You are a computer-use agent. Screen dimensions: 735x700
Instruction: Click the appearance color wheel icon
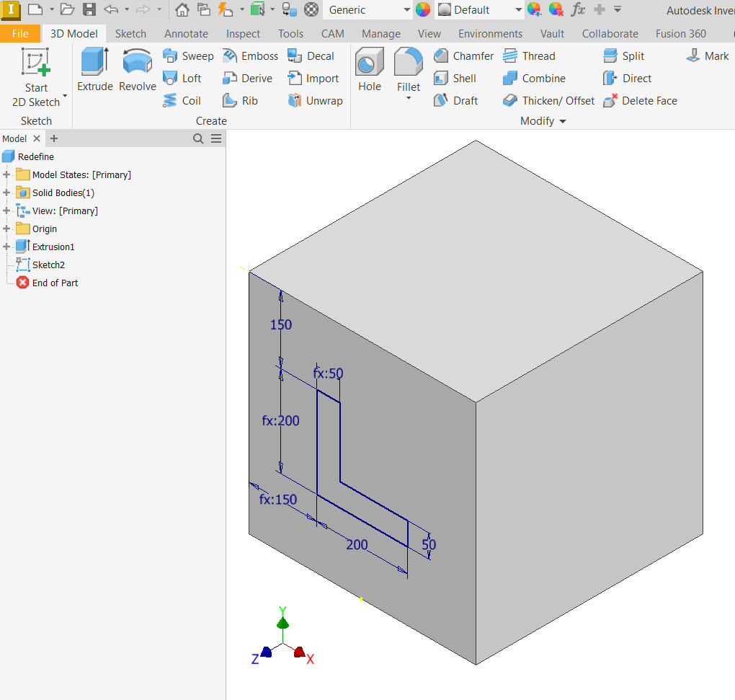click(423, 10)
